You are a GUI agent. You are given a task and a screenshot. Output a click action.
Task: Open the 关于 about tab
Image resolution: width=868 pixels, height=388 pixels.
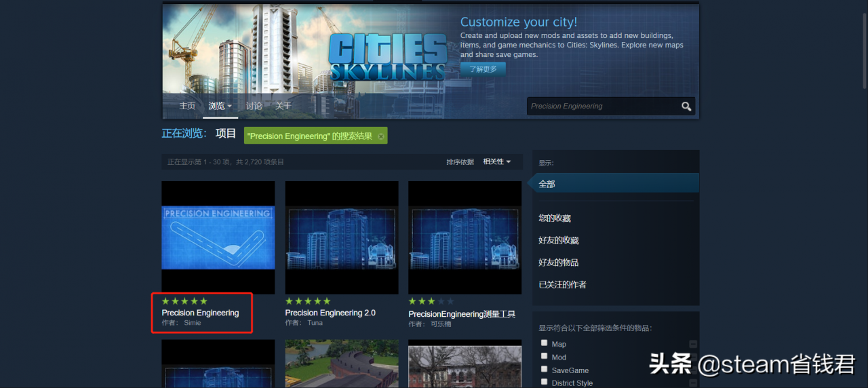(283, 106)
